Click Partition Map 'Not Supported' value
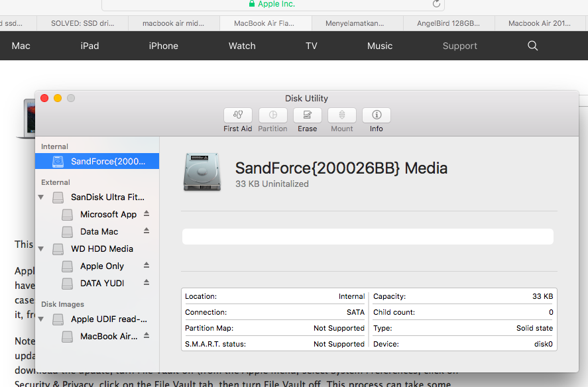 (339, 328)
